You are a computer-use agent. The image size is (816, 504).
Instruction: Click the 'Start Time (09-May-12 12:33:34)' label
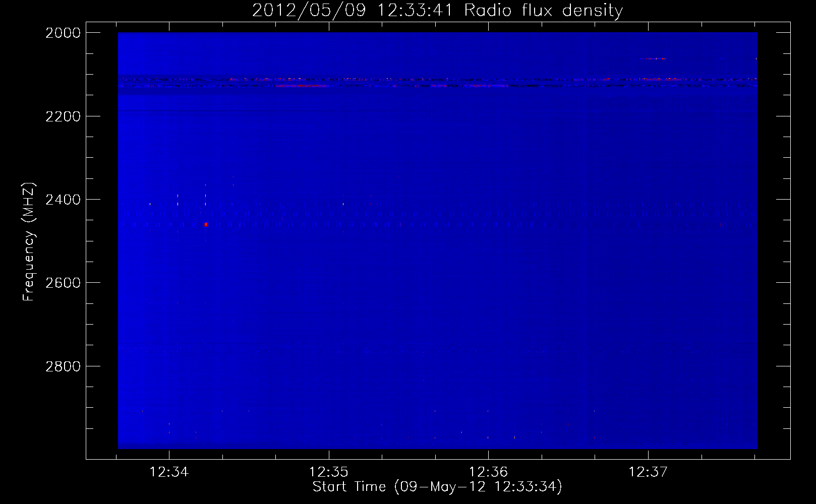pyautogui.click(x=437, y=487)
